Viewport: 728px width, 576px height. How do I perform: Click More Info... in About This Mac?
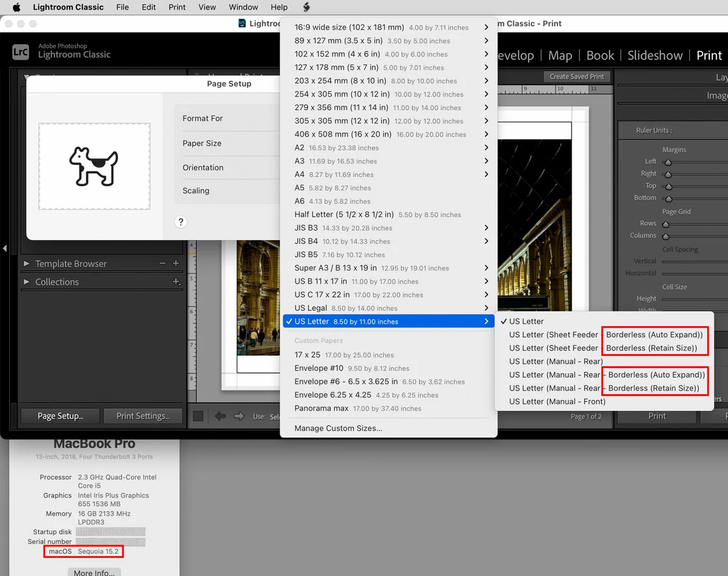(94, 572)
